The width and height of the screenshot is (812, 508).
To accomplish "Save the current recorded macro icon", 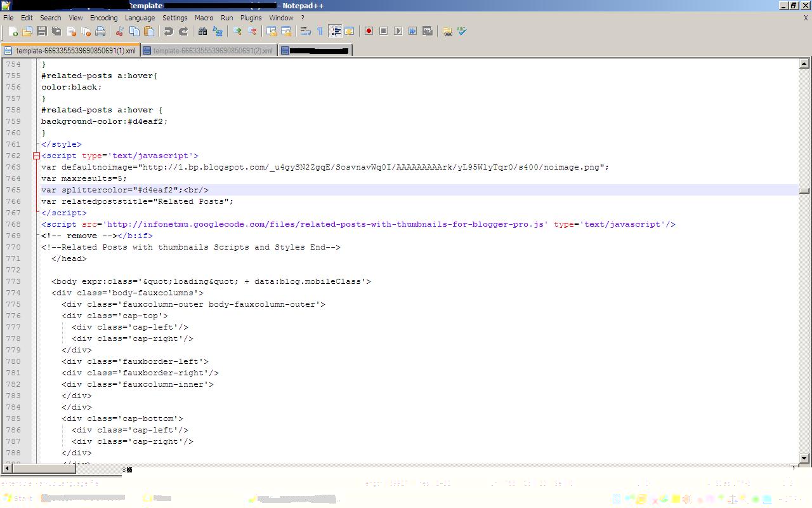I will tap(427, 31).
